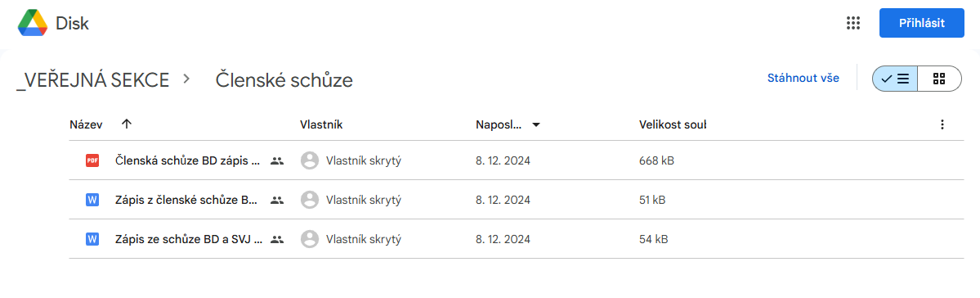Select the Členské schůze breadcrumb

pyautogui.click(x=284, y=80)
